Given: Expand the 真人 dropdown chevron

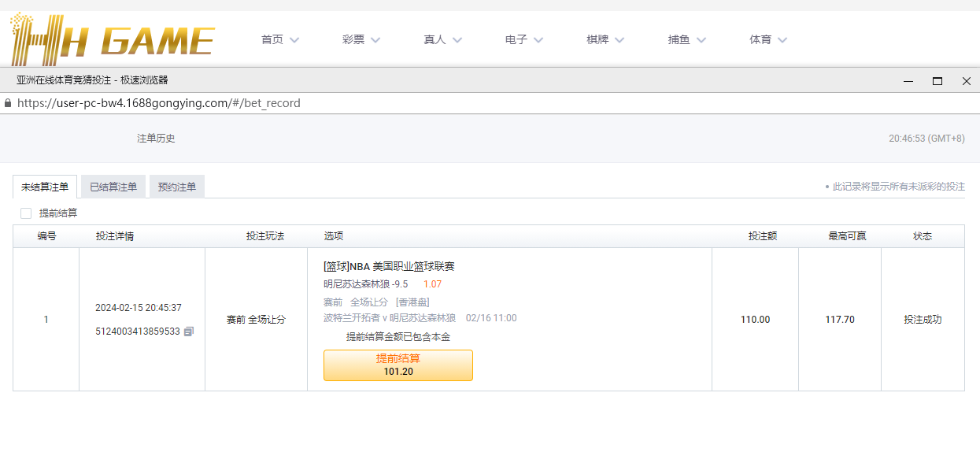Looking at the screenshot, I should coord(457,40).
